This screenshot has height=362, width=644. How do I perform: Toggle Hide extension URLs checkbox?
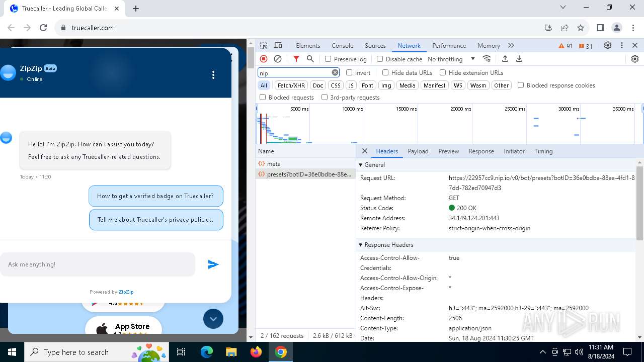click(443, 73)
